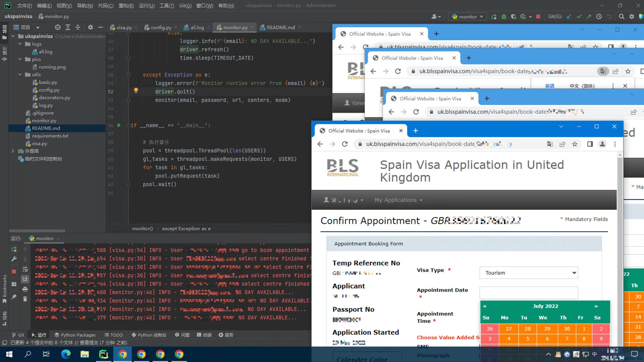Select the refresh/reload icon in browser
The height and width of the screenshot is (362, 644).
(x=345, y=144)
